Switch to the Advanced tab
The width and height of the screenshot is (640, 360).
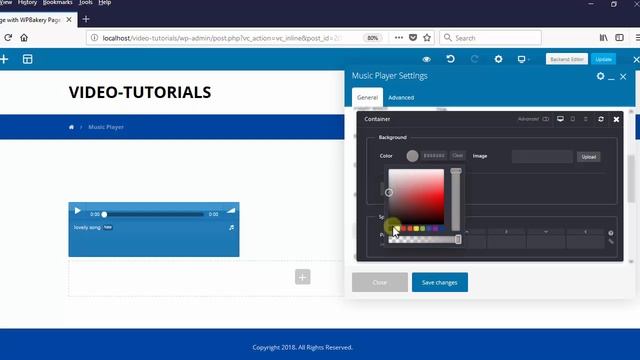pyautogui.click(x=401, y=98)
